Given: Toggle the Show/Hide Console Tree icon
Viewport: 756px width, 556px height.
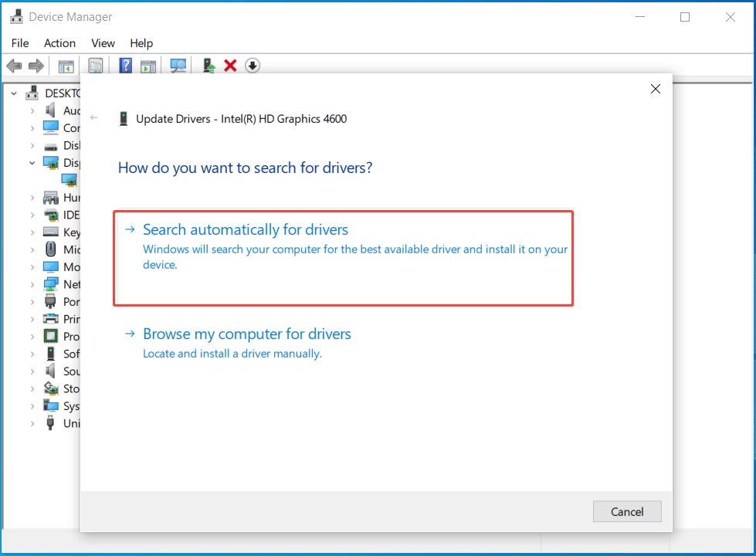Looking at the screenshot, I should (x=66, y=65).
